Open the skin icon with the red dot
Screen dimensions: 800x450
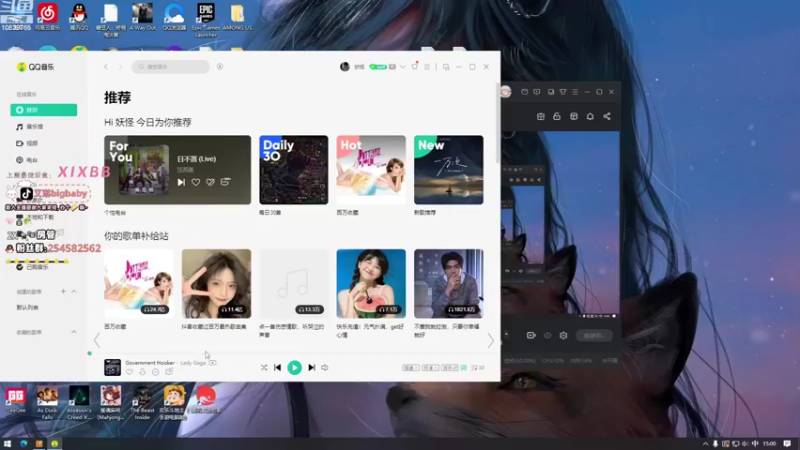point(415,66)
